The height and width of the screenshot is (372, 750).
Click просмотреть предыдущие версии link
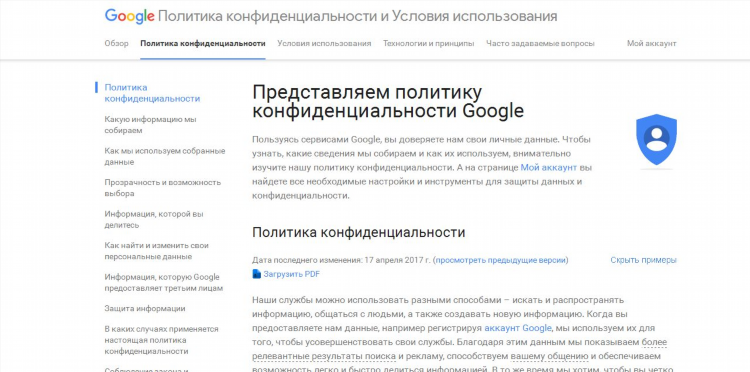click(500, 261)
